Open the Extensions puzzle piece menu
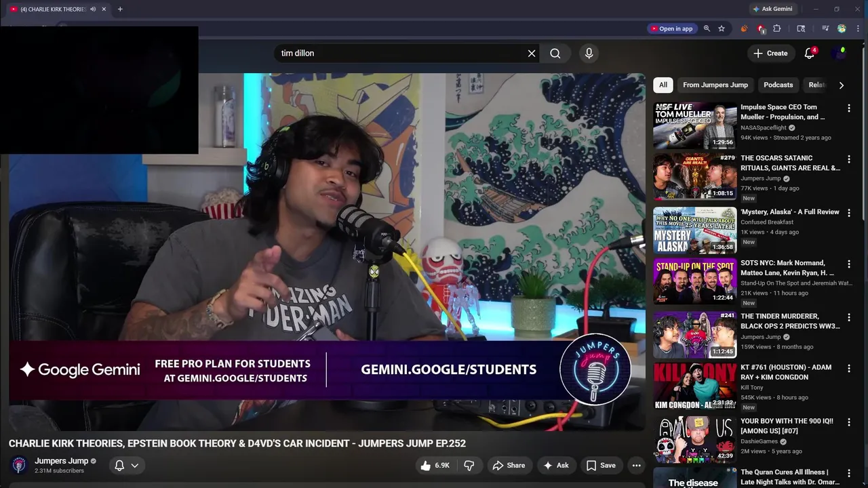 click(777, 28)
